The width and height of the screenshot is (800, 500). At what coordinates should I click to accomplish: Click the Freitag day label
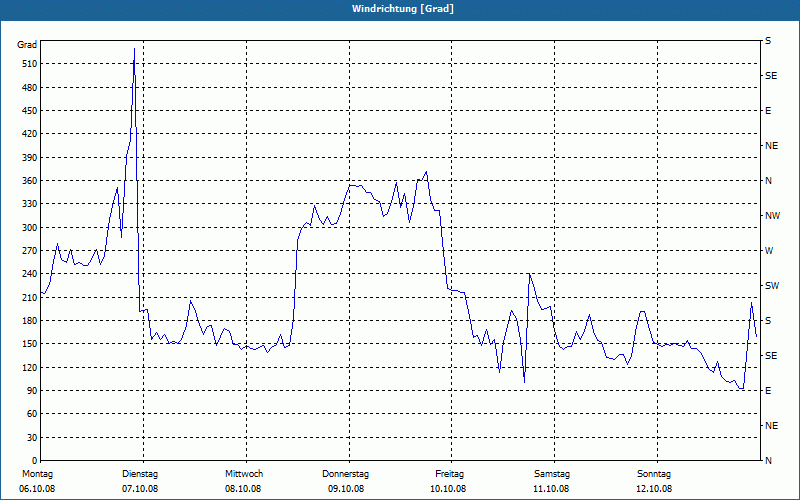tap(449, 474)
